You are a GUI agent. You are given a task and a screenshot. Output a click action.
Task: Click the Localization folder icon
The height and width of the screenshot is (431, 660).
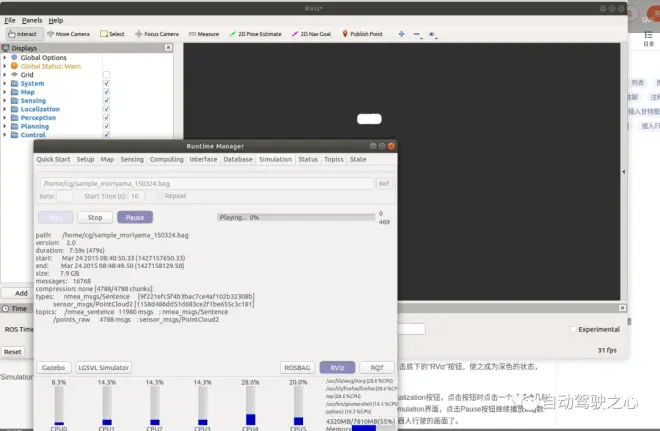15,109
